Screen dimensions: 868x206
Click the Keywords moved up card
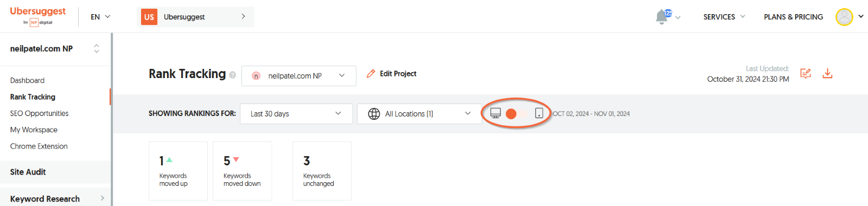[x=178, y=171]
